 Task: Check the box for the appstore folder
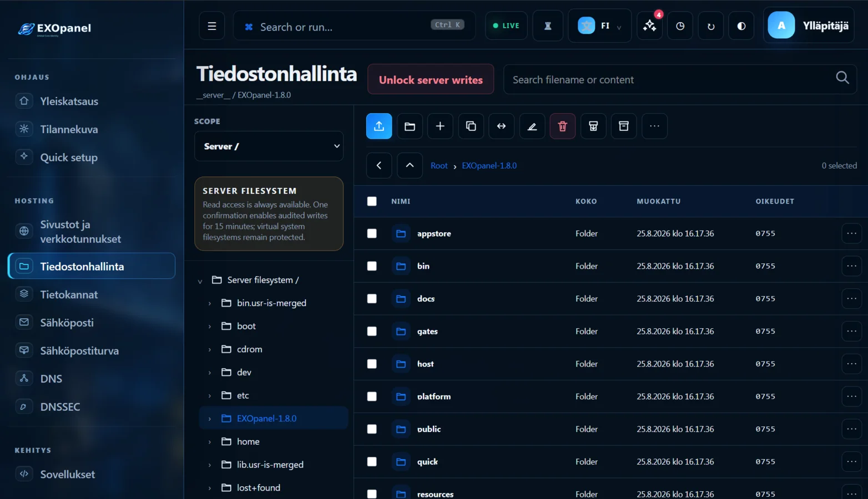(x=372, y=233)
